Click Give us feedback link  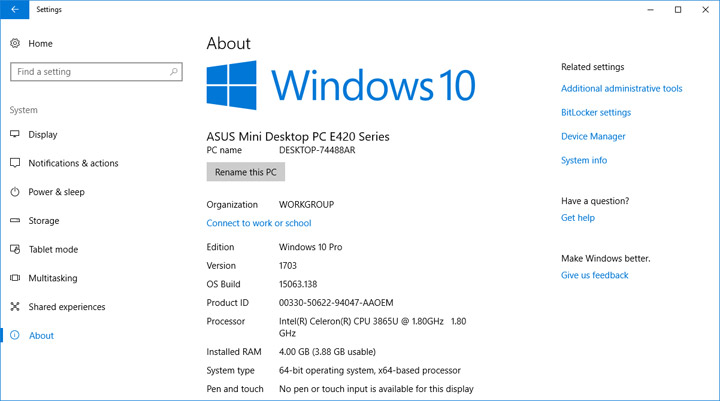(594, 275)
